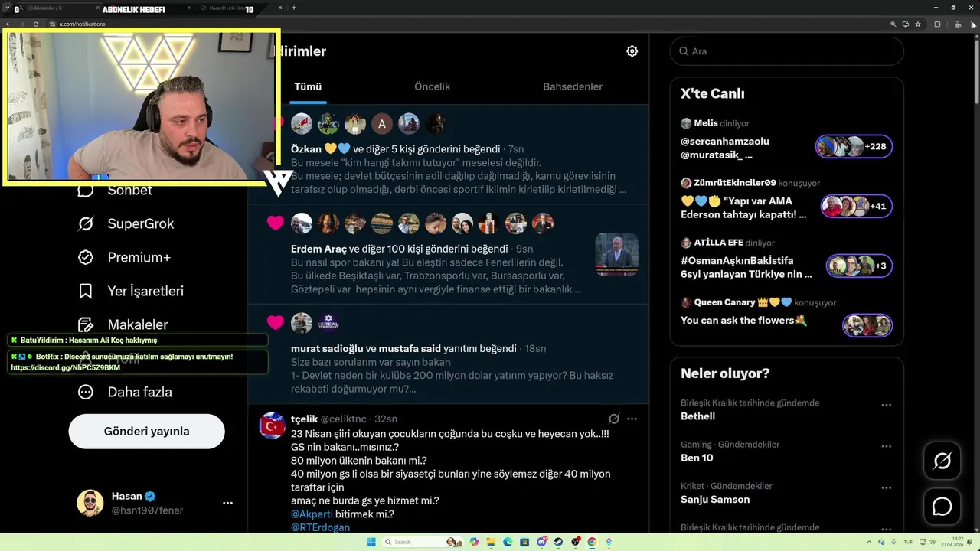This screenshot has height=551, width=980.
Task: Open Microsoft Edge from taskbar
Action: click(508, 542)
